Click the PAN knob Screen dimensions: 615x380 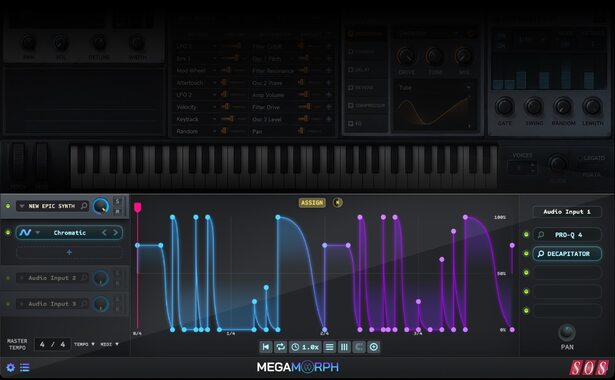point(567,333)
